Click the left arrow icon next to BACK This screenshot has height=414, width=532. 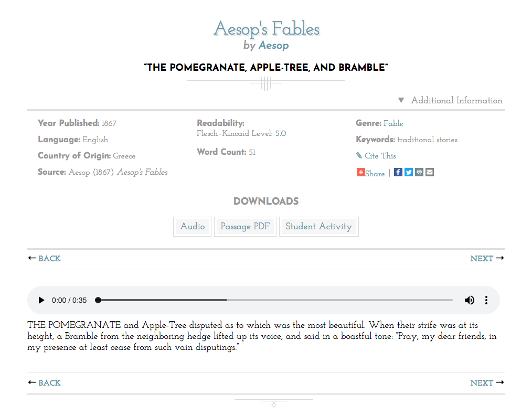(31, 258)
